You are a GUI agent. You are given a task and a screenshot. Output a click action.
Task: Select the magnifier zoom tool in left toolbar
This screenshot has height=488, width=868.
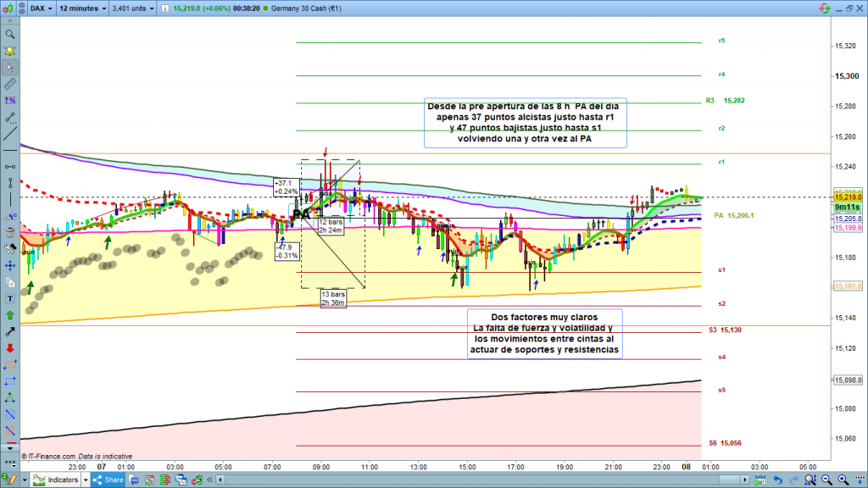[x=9, y=35]
